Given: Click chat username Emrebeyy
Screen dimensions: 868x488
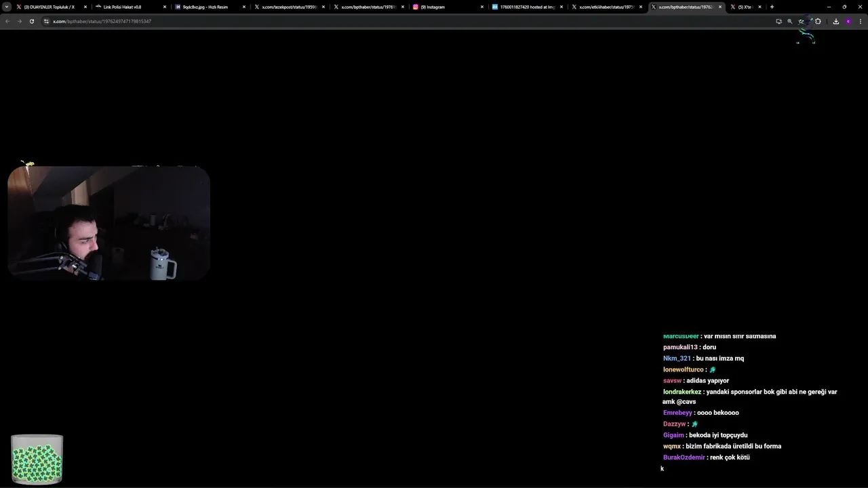Looking at the screenshot, I should [677, 413].
